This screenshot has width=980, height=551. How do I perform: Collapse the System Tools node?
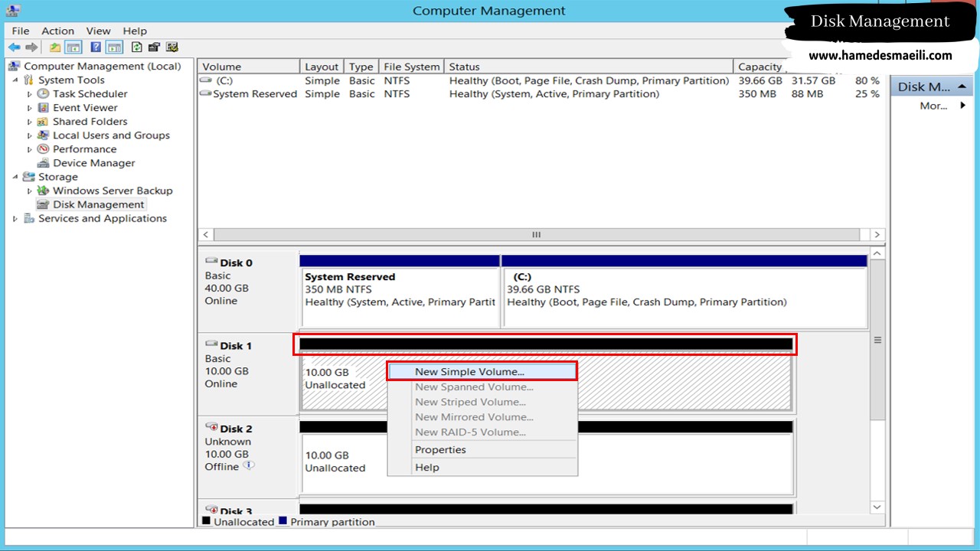[x=15, y=80]
